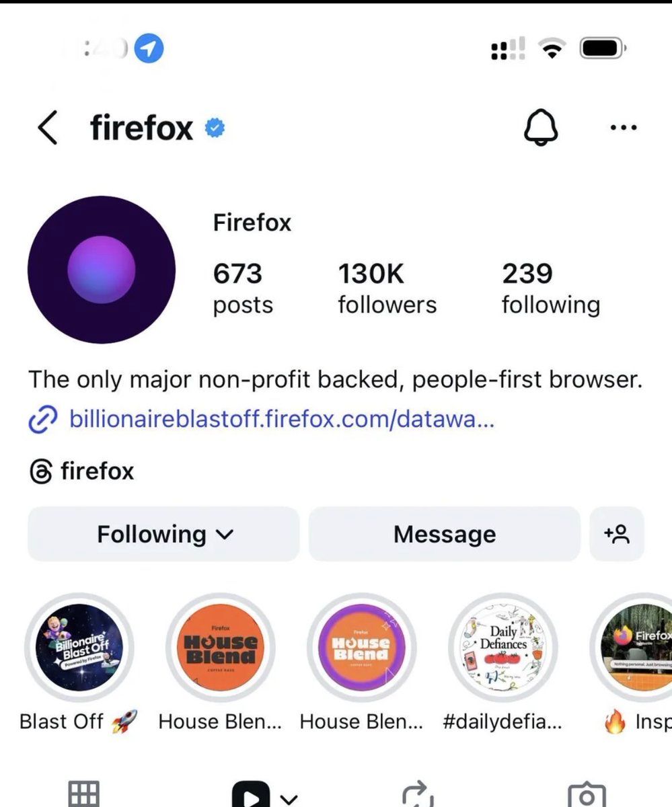
Task: Tap the blue verified badge
Action: pyautogui.click(x=214, y=128)
